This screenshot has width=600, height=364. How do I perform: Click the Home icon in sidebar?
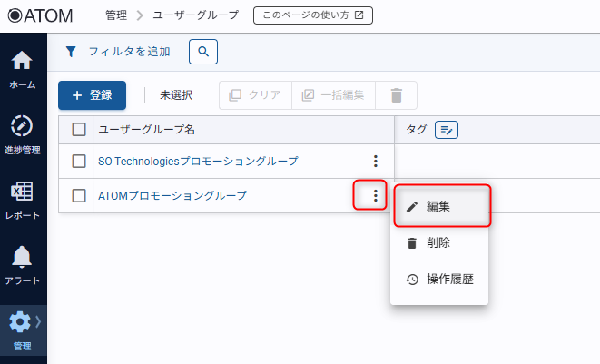[x=23, y=64]
